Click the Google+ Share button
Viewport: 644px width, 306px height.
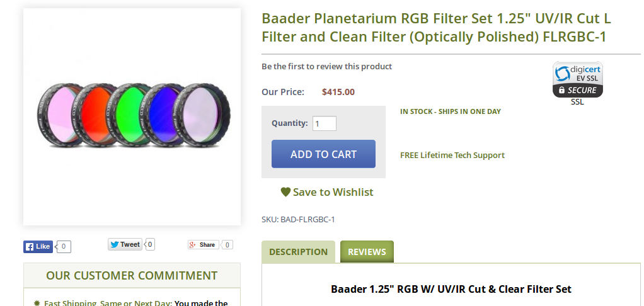203,245
